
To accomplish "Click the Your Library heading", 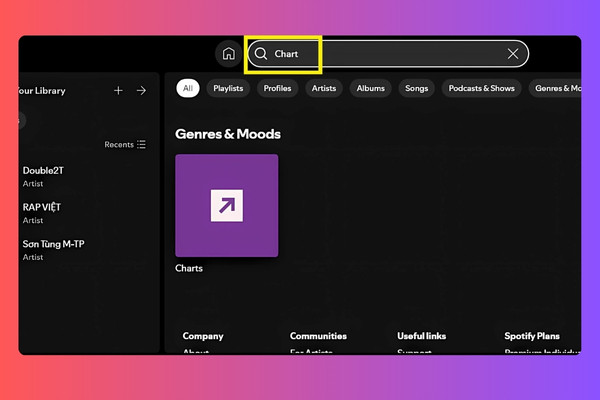I will [x=41, y=91].
